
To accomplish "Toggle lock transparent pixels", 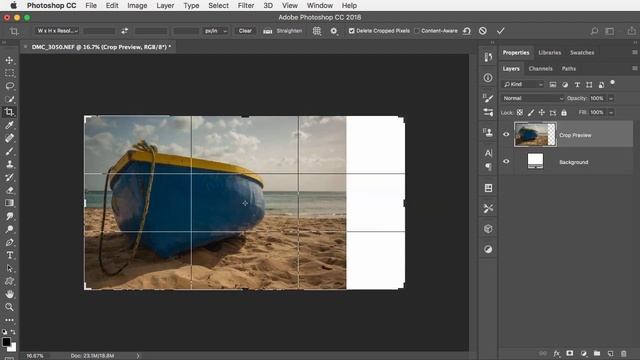I will (520, 113).
